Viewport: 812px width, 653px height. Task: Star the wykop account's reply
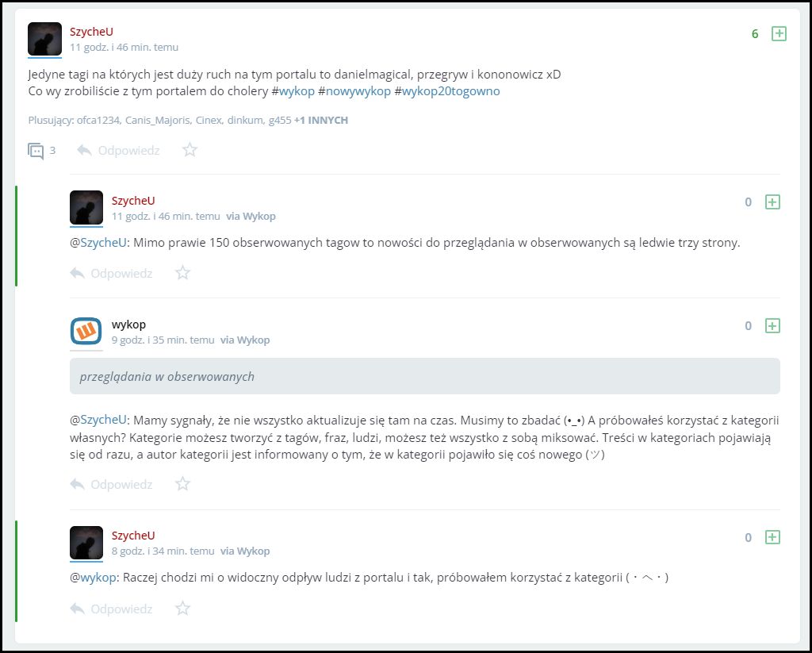pos(183,484)
